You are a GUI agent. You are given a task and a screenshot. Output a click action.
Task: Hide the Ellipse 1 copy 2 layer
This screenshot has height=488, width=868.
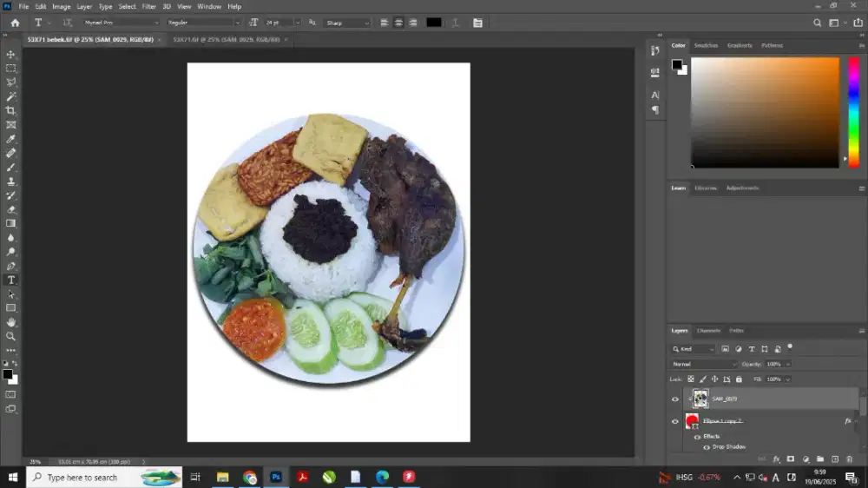[x=674, y=421]
